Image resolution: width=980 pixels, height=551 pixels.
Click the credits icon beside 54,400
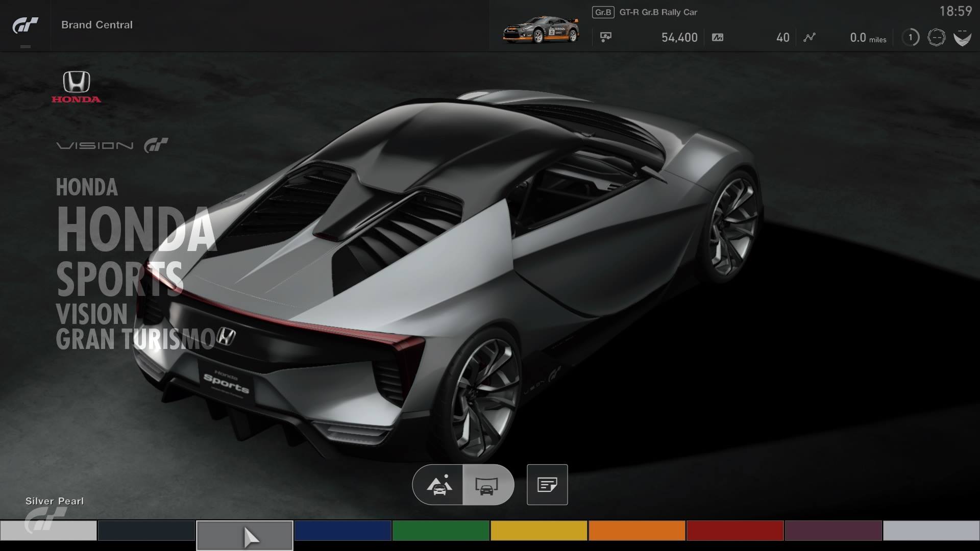[606, 37]
